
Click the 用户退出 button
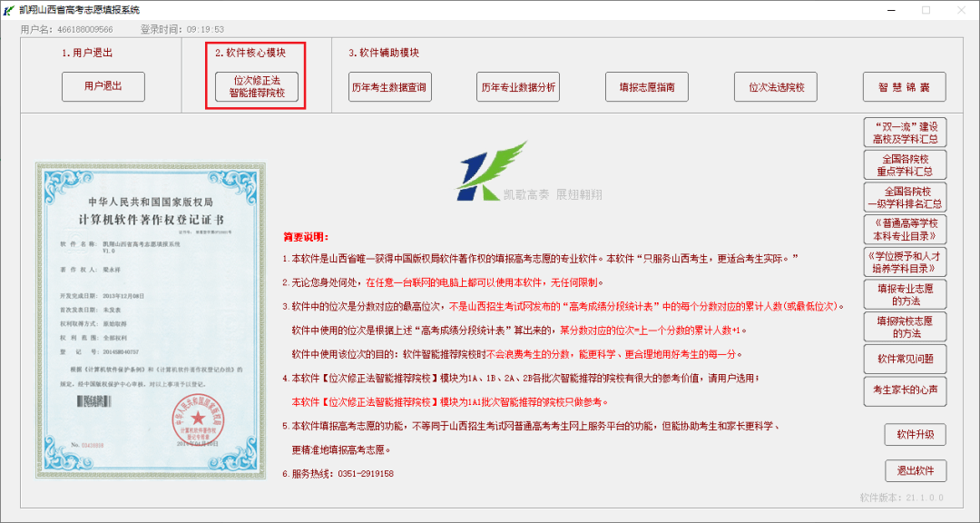click(x=103, y=87)
